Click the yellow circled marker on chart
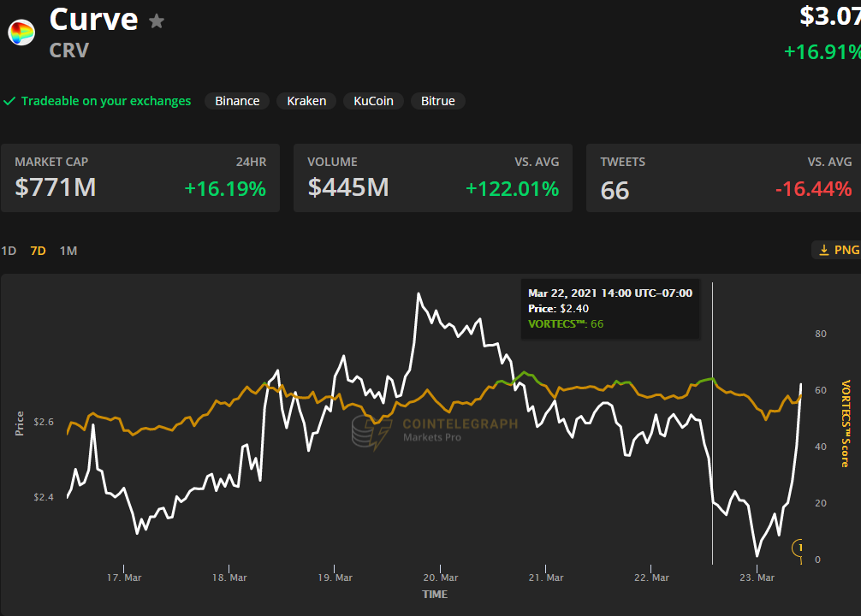This screenshot has height=616, width=861. (x=798, y=548)
